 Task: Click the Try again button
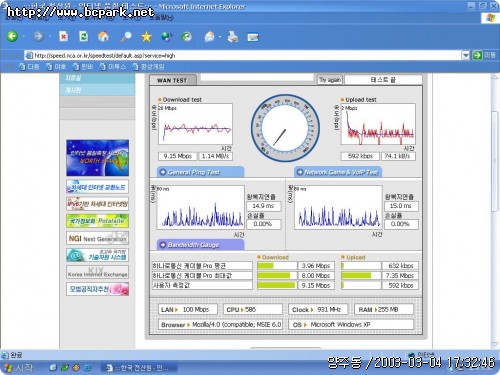(330, 80)
